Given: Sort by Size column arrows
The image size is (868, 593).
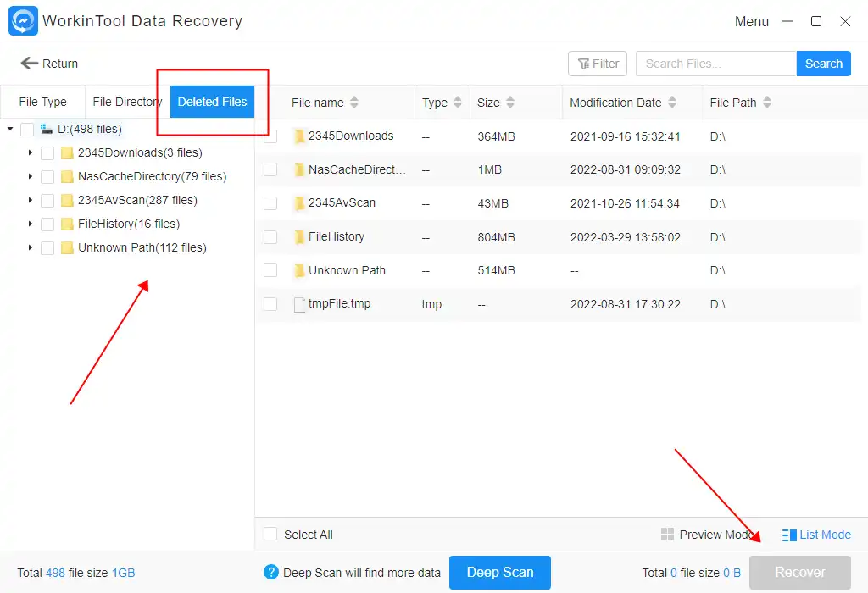Looking at the screenshot, I should click(510, 103).
